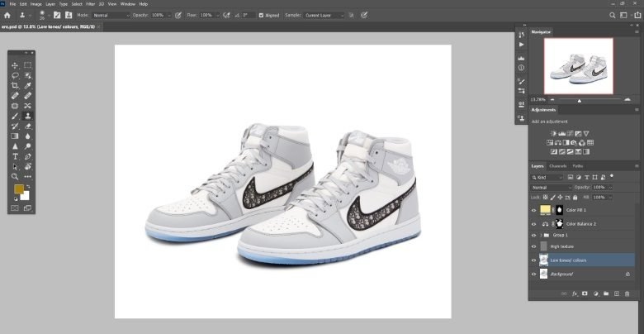
Task: Click the Navigator zoom slider handle
Action: 580,100
